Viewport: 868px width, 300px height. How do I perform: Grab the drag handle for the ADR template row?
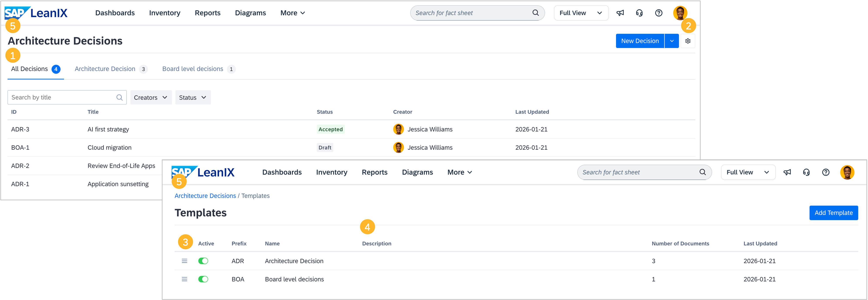184,261
